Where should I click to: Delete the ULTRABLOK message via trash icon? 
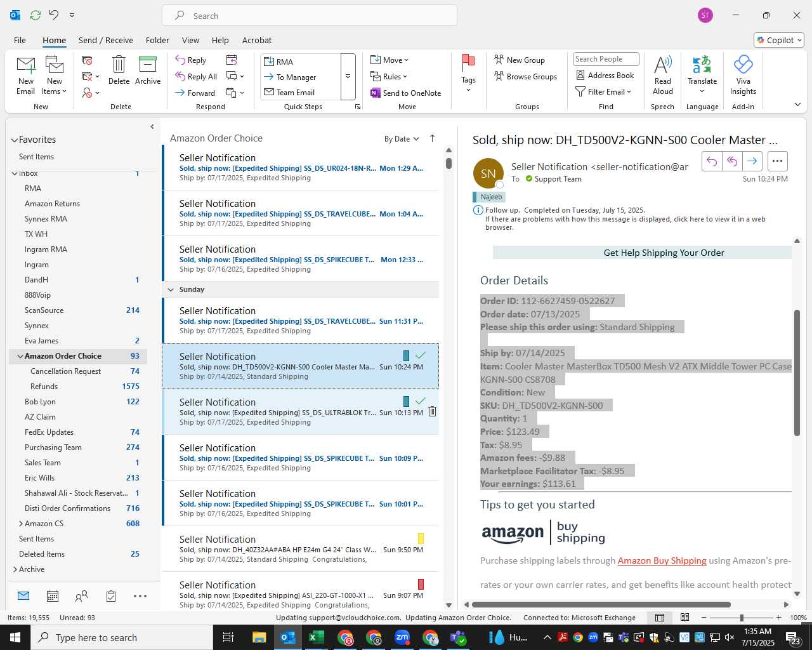pos(432,411)
